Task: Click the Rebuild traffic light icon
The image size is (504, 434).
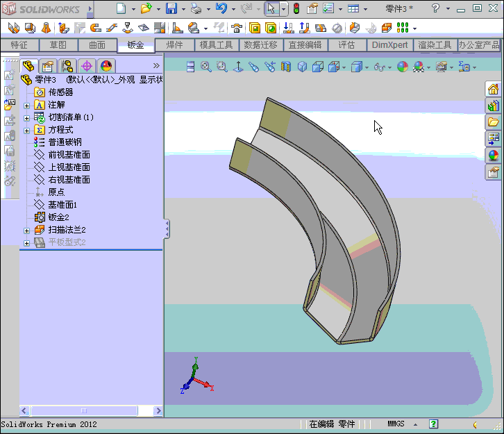Action: (x=296, y=8)
